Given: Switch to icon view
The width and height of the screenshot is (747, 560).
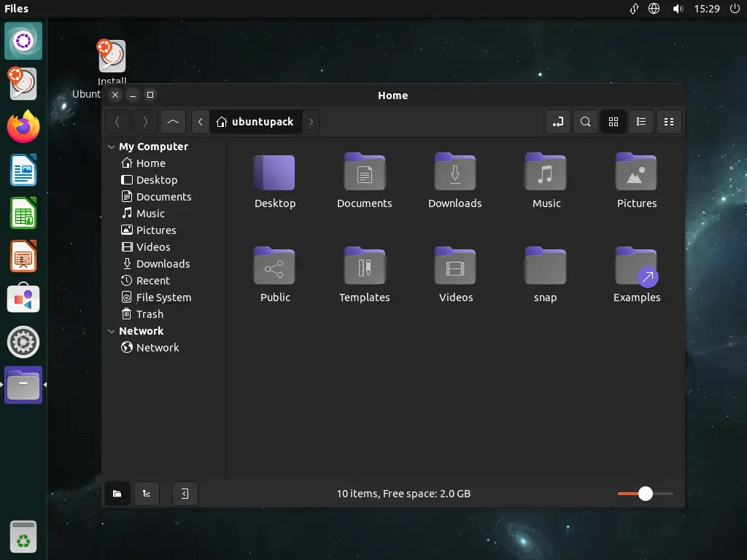Looking at the screenshot, I should click(614, 122).
